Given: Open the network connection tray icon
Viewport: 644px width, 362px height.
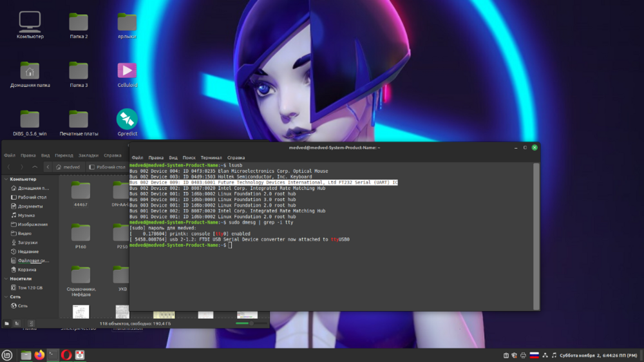Looking at the screenshot, I should [x=545, y=356].
